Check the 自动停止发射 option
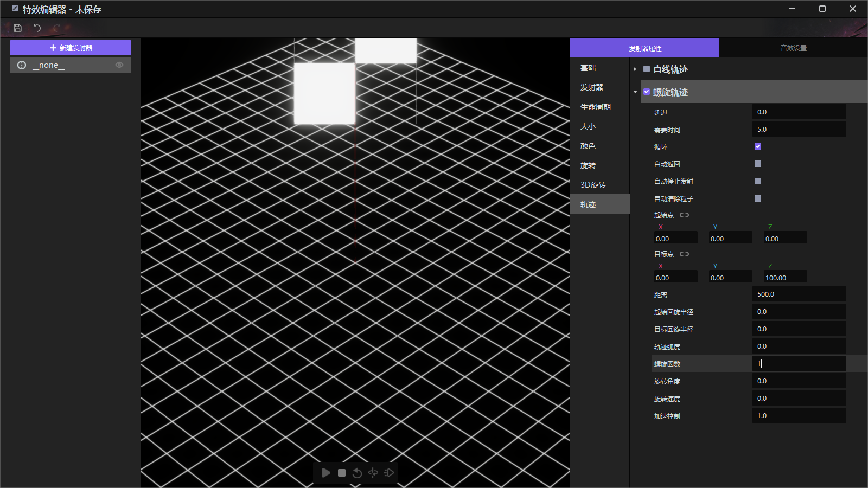 point(758,181)
